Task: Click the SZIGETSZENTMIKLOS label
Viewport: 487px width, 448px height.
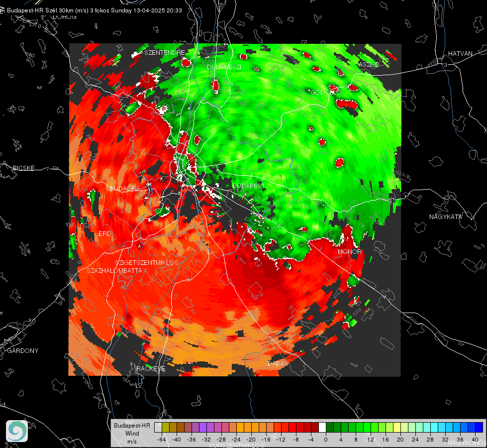Action: [x=147, y=262]
